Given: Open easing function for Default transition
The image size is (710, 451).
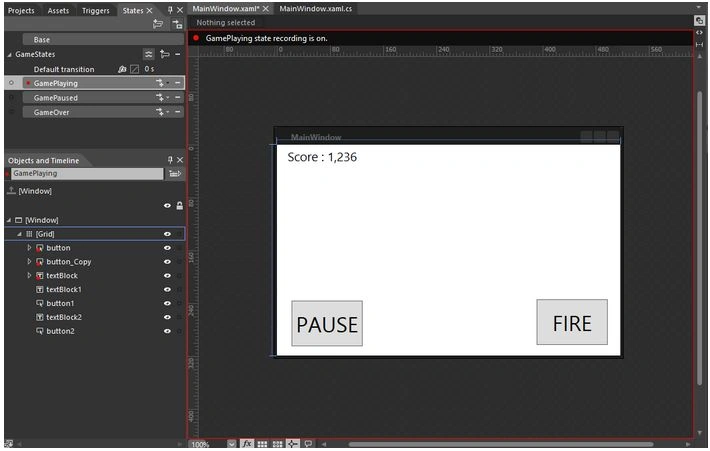Looking at the screenshot, I should coord(134,69).
